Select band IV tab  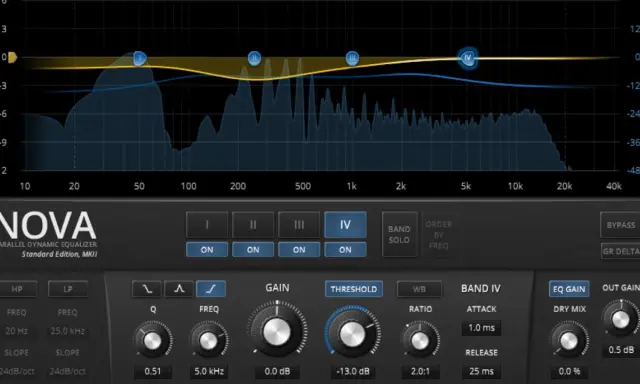(345, 224)
